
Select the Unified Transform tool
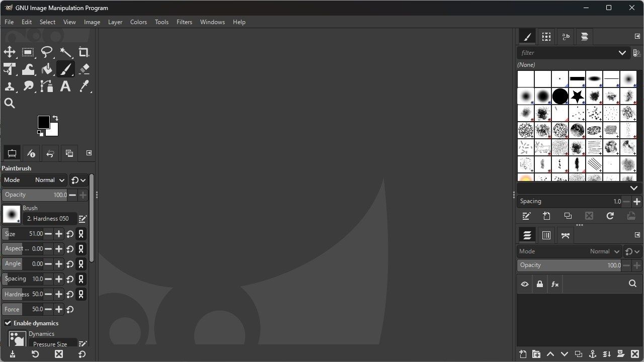tap(10, 69)
